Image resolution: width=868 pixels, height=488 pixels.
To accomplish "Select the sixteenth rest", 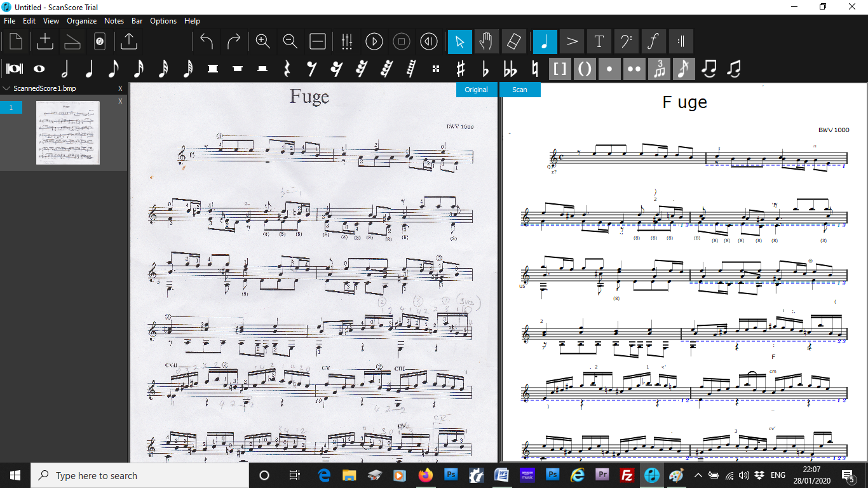I will tap(337, 69).
